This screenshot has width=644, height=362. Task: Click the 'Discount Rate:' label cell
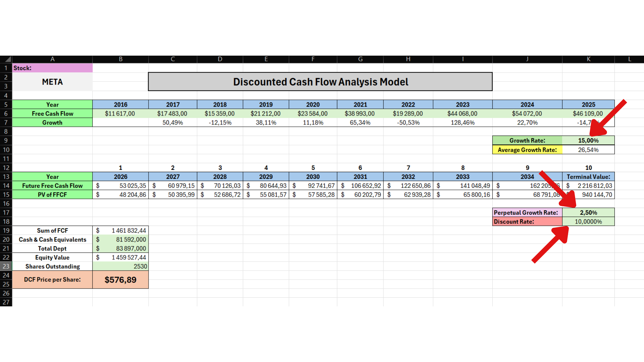(x=527, y=222)
